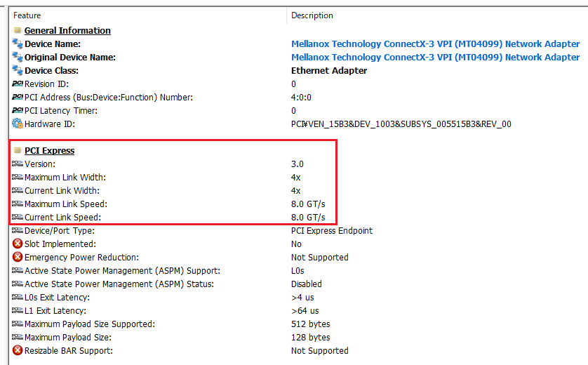Click the PCI icon beside PCI Latency Timer
The height and width of the screenshot is (365, 588).
18,110
